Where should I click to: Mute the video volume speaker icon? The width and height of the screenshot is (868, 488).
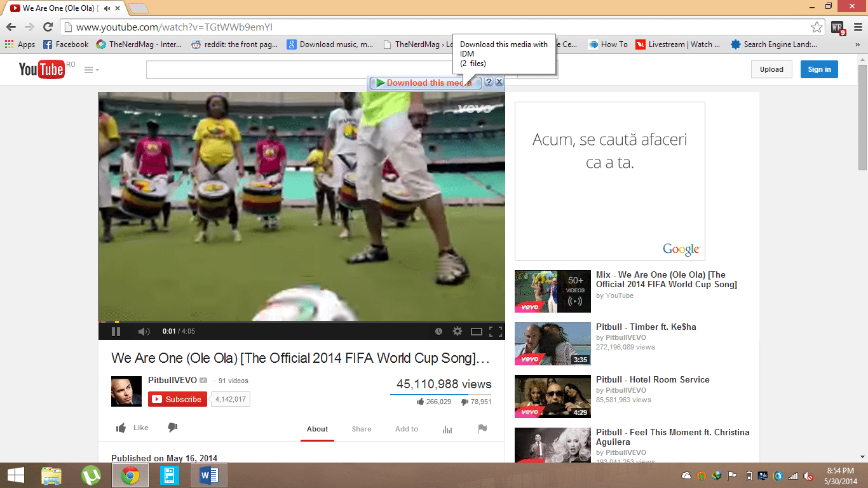[144, 331]
